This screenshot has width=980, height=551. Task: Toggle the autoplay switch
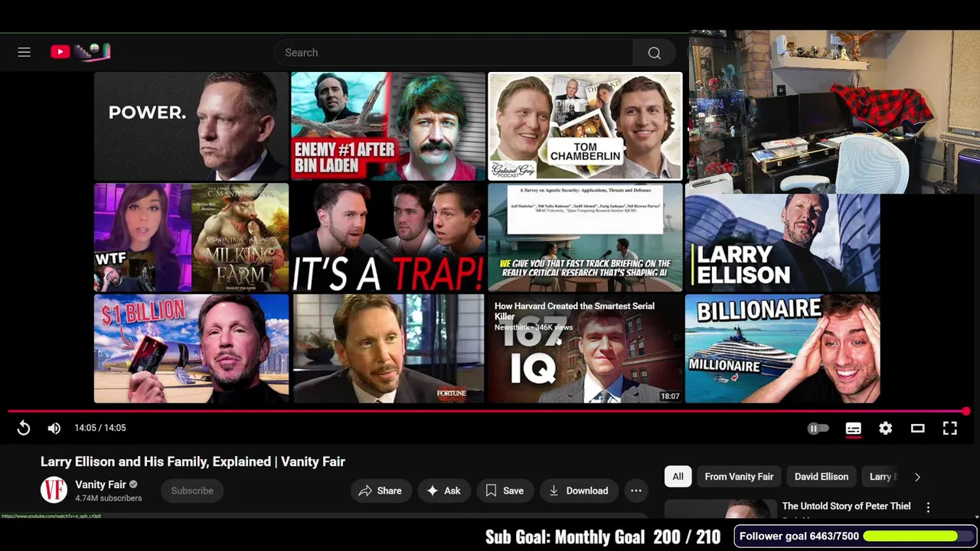818,429
